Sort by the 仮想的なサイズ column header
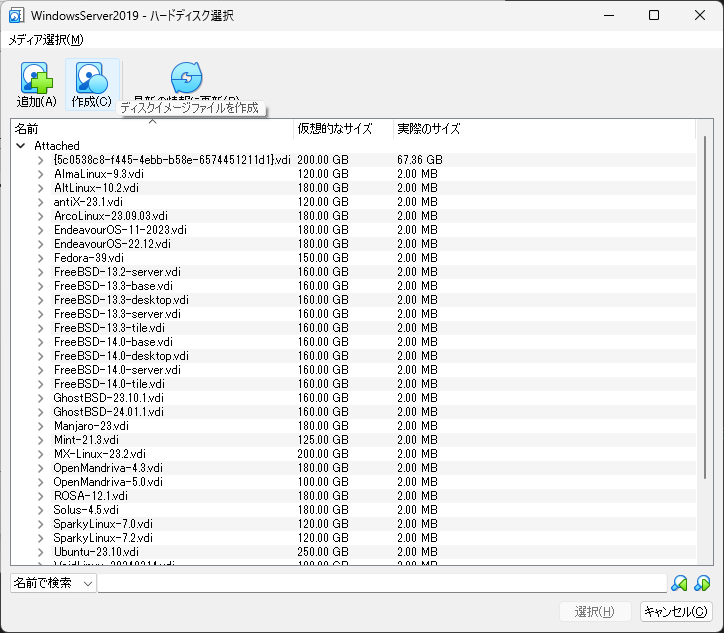The height and width of the screenshot is (633, 724). (343, 129)
